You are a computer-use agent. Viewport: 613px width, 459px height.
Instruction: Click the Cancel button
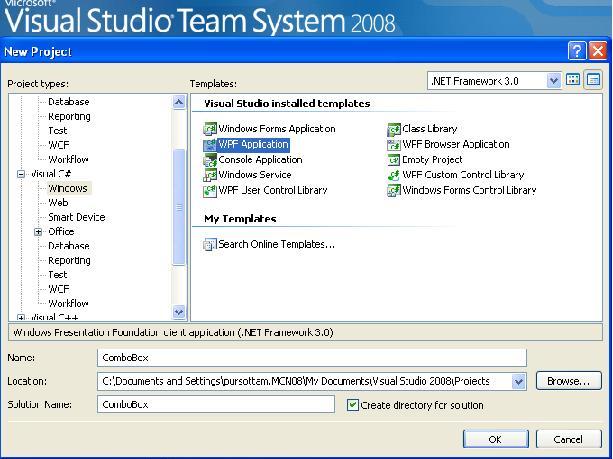tap(568, 439)
